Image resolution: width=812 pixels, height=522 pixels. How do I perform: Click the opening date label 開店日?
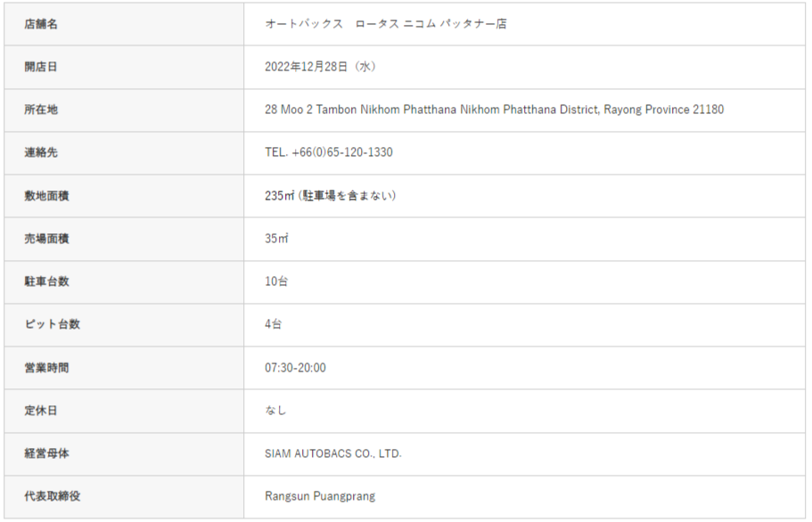click(x=41, y=67)
